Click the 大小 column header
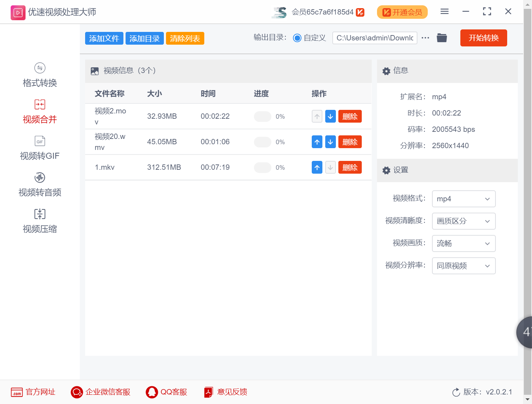532x404 pixels. (x=155, y=94)
